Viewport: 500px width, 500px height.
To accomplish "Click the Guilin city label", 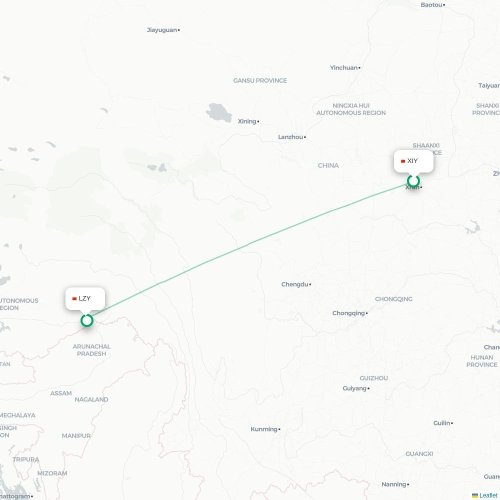I will coord(443,423).
